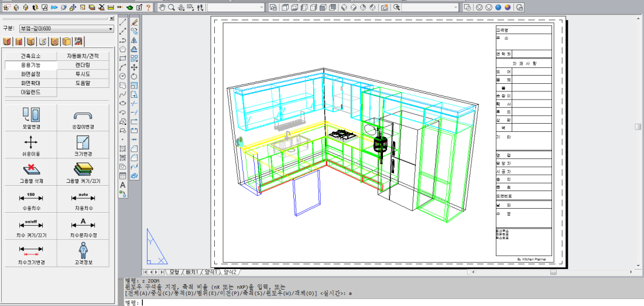
Task: Select the Chamfer tool
Action: coord(134,148)
